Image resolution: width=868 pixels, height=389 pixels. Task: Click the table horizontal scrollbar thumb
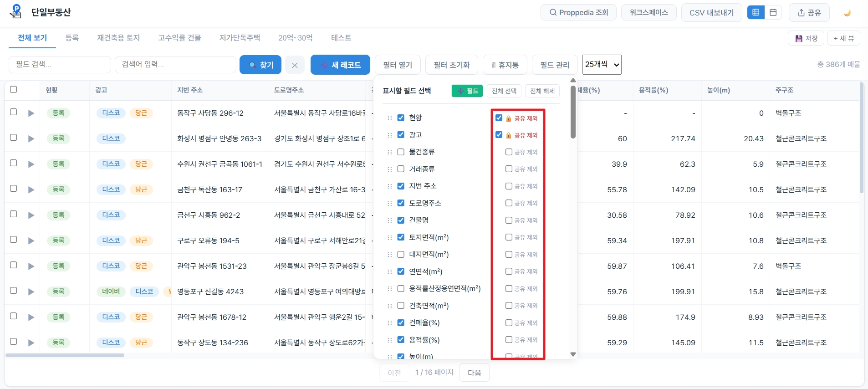(65, 355)
